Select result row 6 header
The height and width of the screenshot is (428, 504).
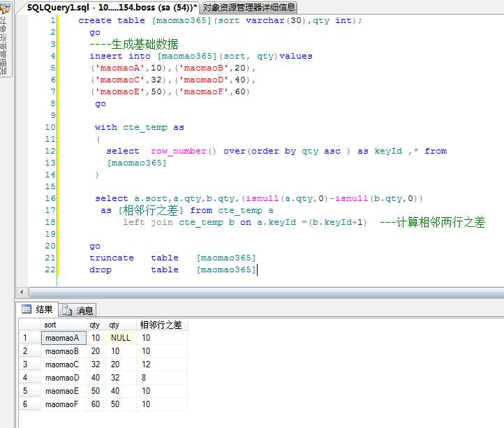point(30,404)
